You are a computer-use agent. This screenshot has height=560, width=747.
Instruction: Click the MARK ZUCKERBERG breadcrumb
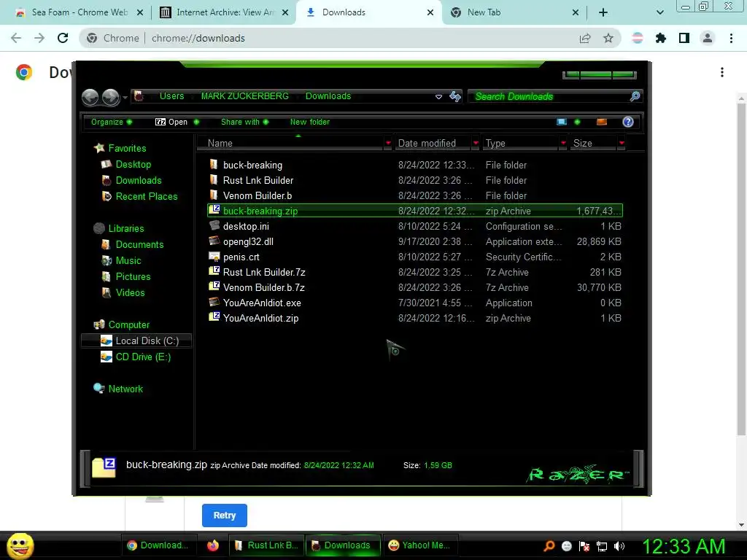coord(245,96)
